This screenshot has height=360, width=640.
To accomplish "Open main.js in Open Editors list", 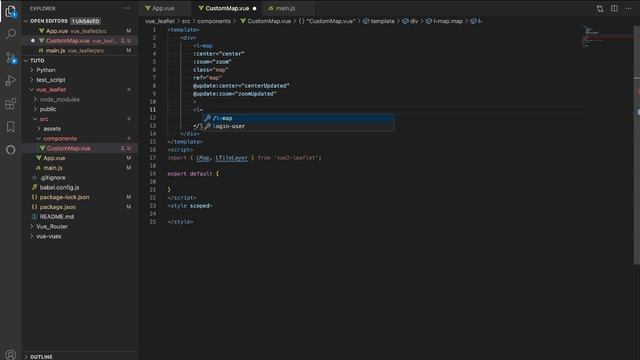I will (80, 51).
